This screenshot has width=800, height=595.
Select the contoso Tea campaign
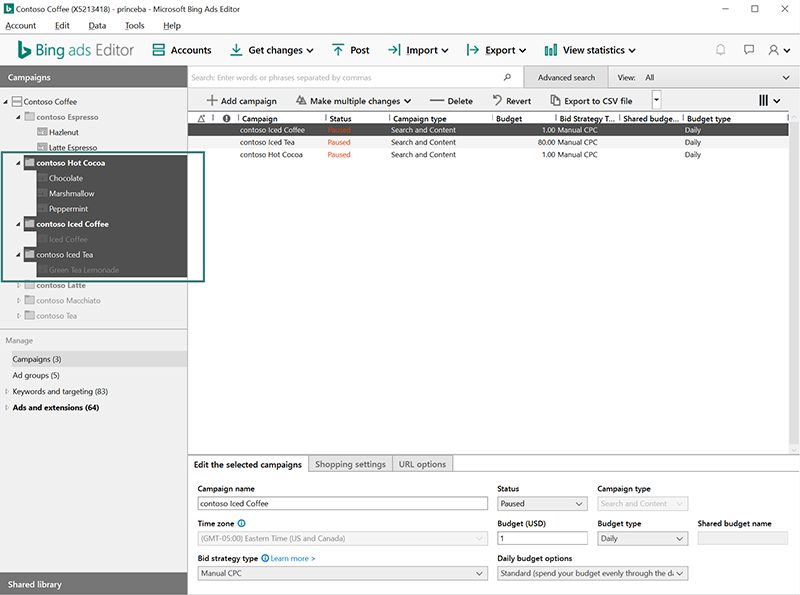56,316
